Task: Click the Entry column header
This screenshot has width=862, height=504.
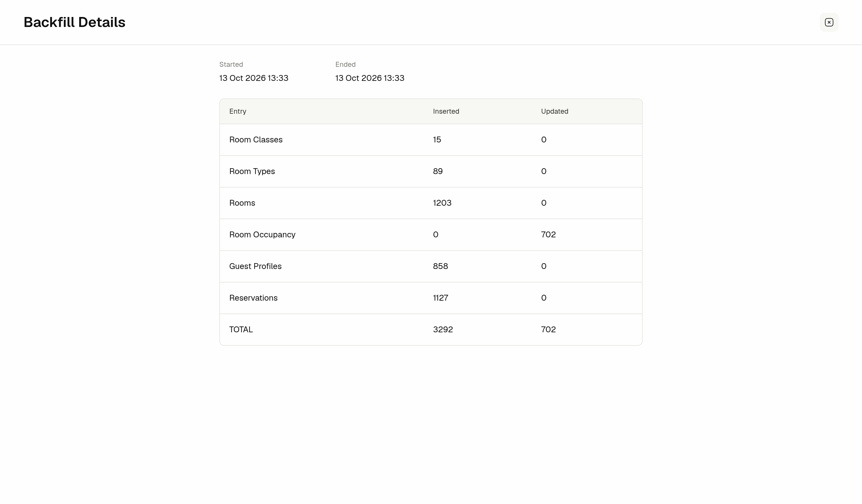Action: click(238, 111)
